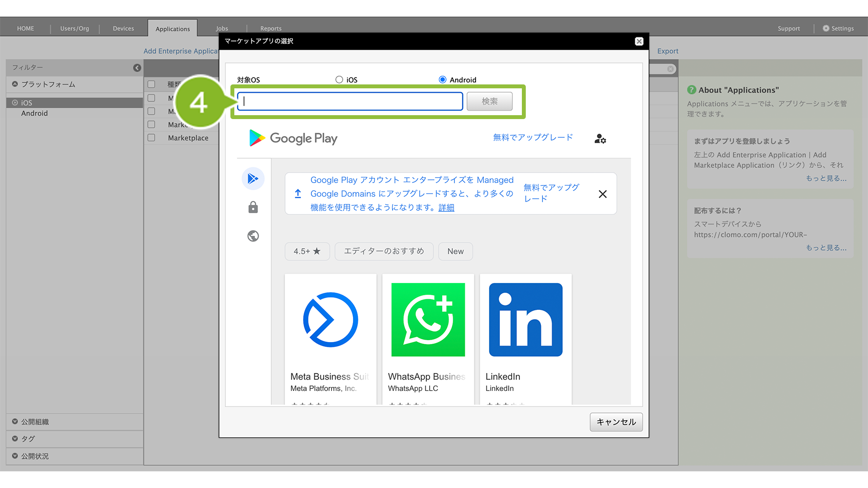
Task: Collapse the filter panel arrow
Action: click(x=137, y=68)
